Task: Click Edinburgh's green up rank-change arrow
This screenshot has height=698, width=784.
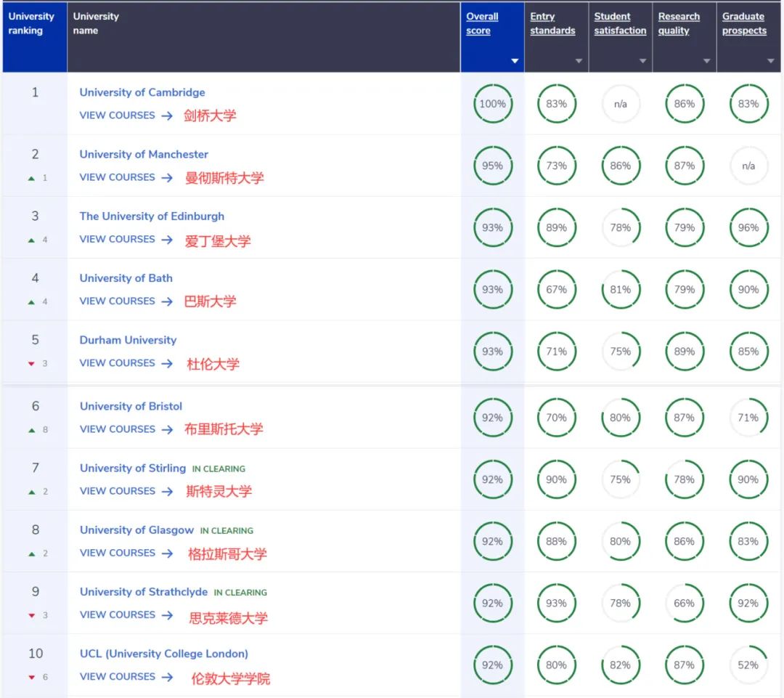Action: click(x=31, y=240)
